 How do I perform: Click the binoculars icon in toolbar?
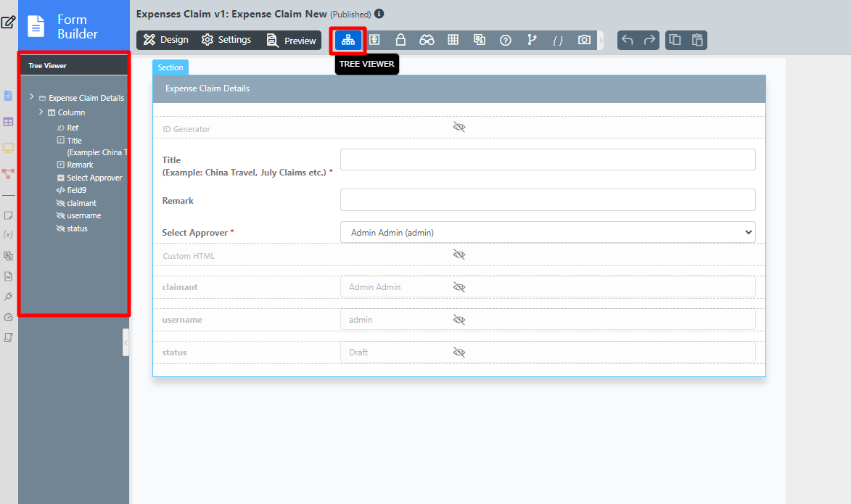[427, 40]
